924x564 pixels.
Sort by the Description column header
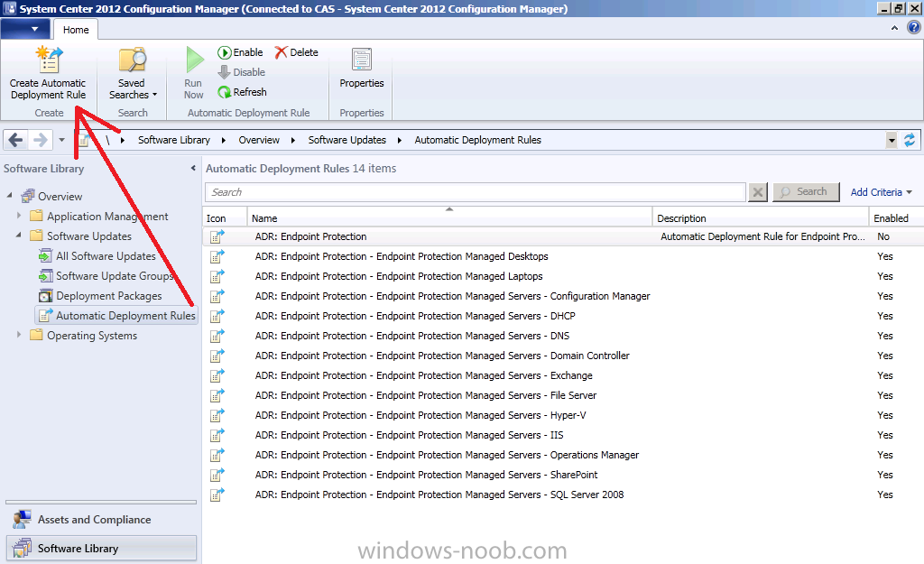760,218
